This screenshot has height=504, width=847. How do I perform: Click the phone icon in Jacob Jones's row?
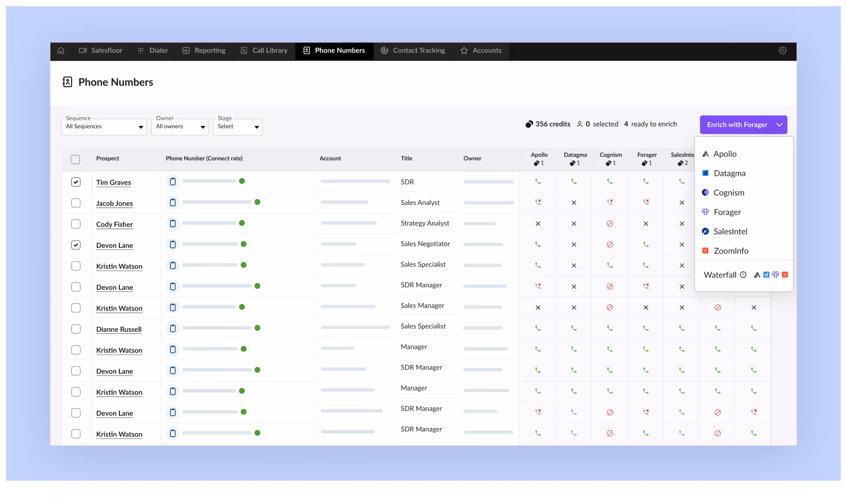[x=173, y=203]
